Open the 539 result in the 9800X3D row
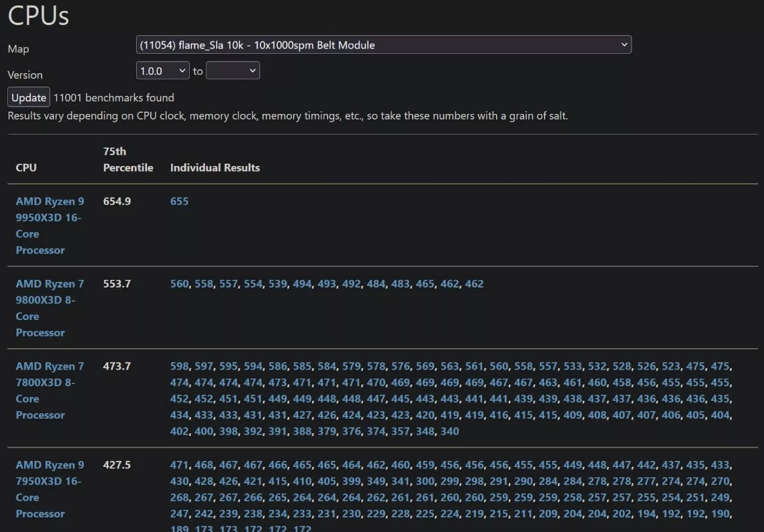This screenshot has height=532, width=764. point(278,284)
